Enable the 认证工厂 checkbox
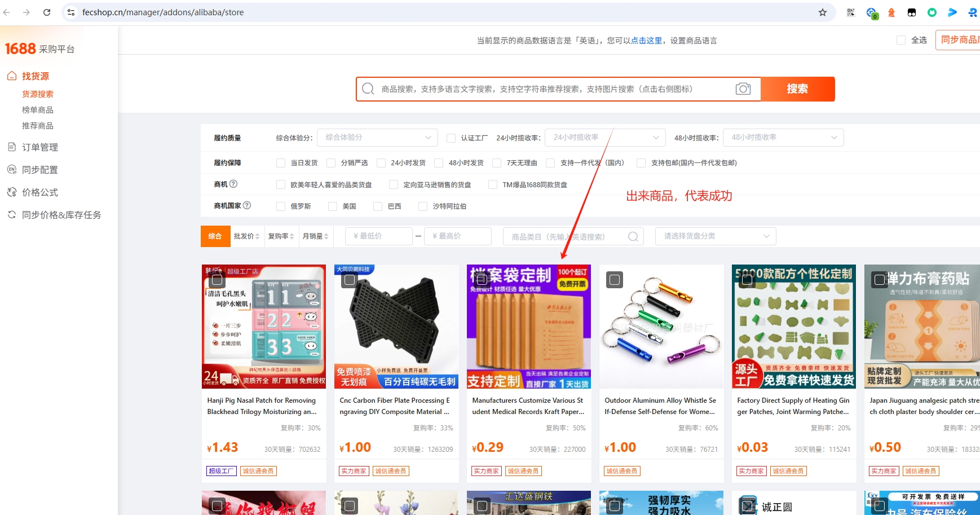The width and height of the screenshot is (980, 515). tap(451, 138)
